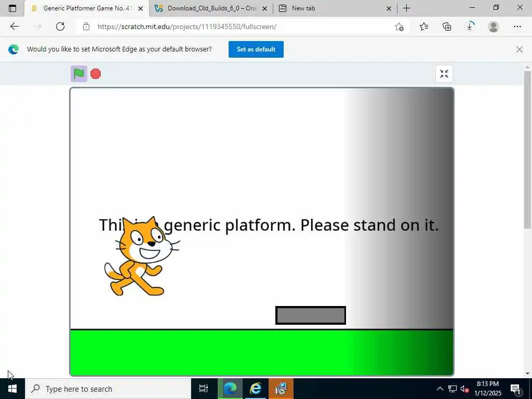This screenshot has width=532, height=399.
Task: Open the Windows Start menu
Action: [12, 389]
